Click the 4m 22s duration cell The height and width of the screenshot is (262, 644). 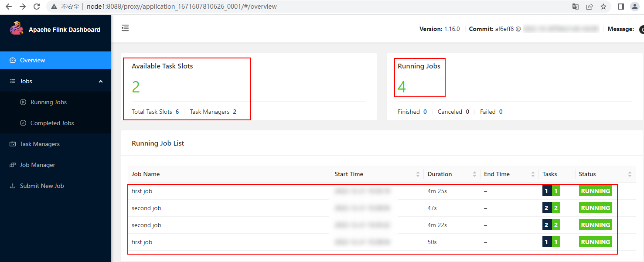point(437,225)
